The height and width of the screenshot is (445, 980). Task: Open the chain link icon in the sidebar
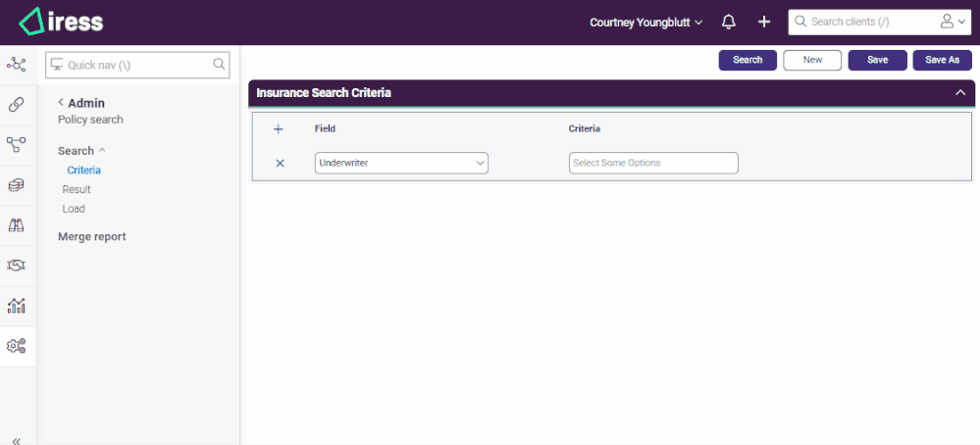point(16,105)
